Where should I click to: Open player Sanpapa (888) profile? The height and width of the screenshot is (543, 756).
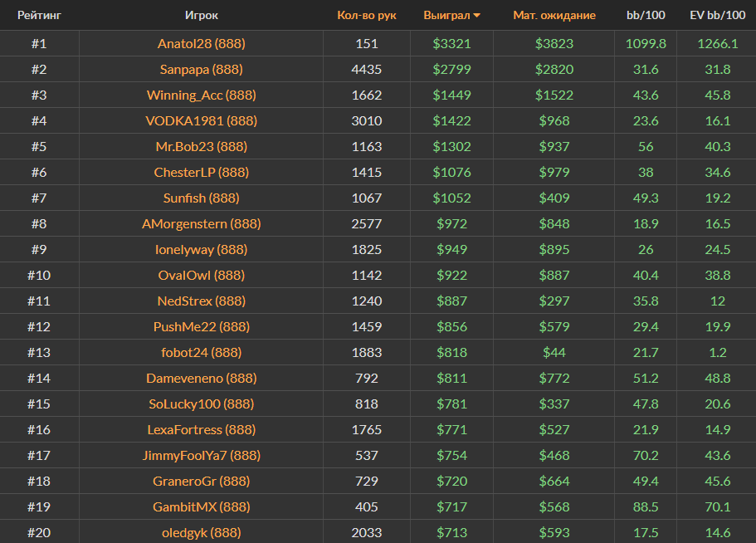click(x=202, y=70)
